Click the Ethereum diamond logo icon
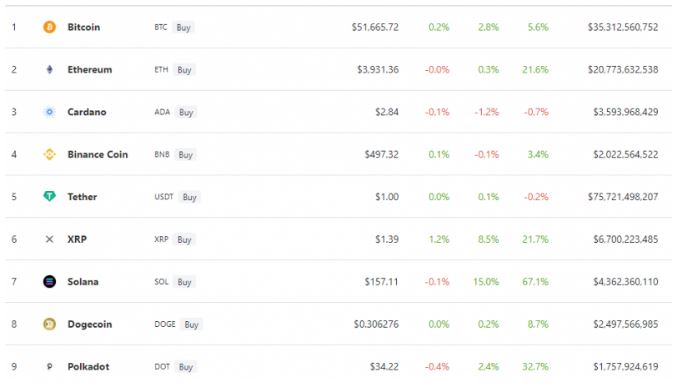 pos(50,69)
